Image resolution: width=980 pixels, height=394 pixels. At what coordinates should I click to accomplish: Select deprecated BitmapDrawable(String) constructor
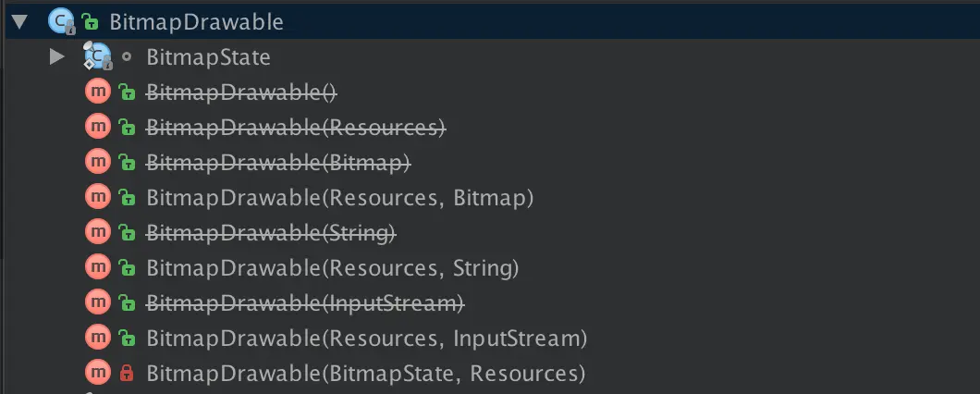click(272, 233)
